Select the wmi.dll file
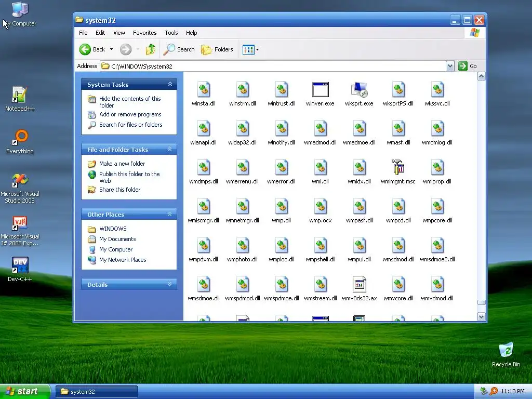The width and height of the screenshot is (532, 399). click(x=320, y=172)
